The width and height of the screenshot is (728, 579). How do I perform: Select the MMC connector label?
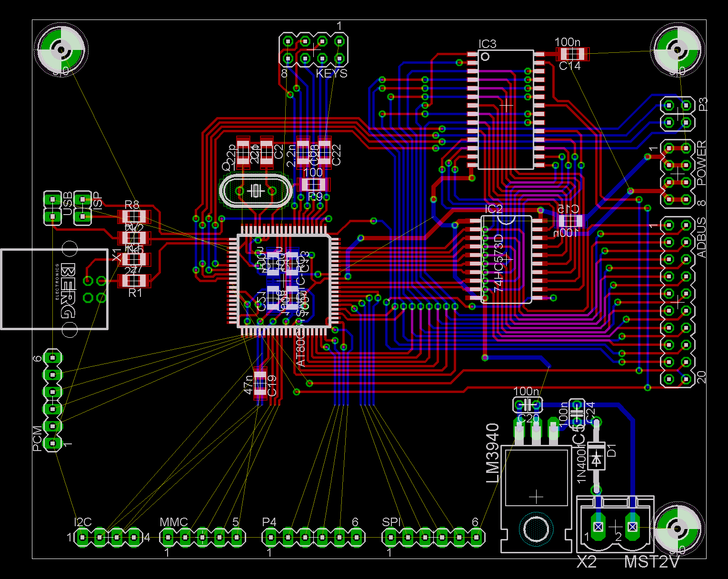coord(174,522)
